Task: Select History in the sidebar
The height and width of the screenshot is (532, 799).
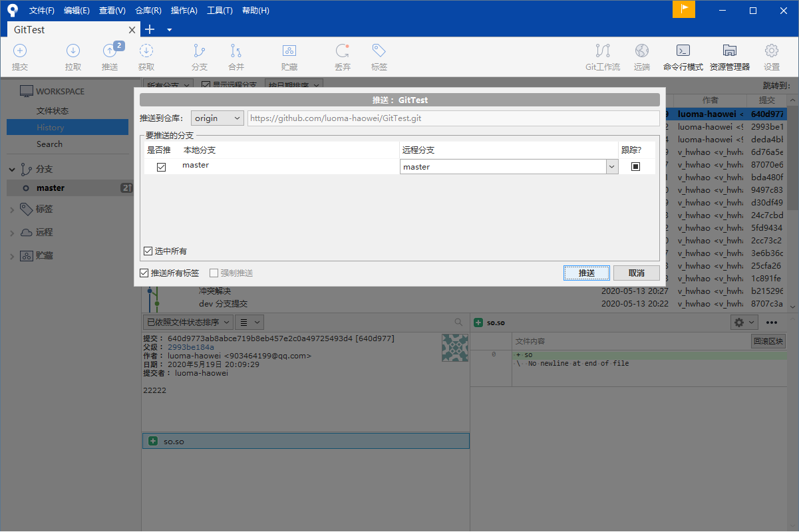Action: coord(67,127)
